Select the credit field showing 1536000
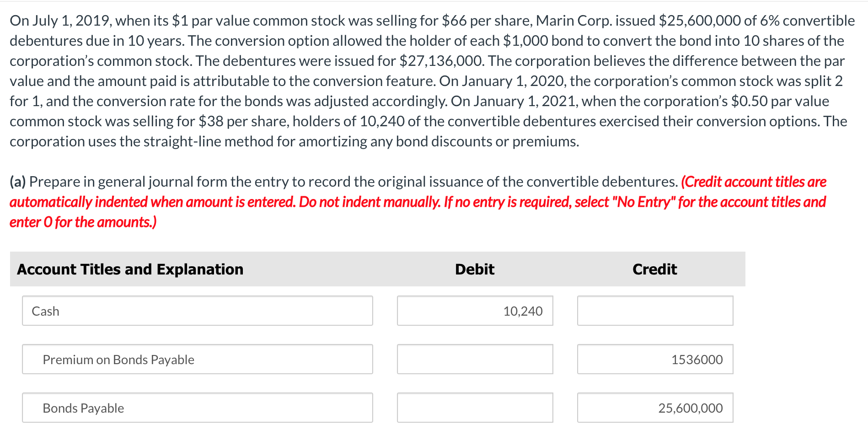The image size is (868, 441). (655, 360)
